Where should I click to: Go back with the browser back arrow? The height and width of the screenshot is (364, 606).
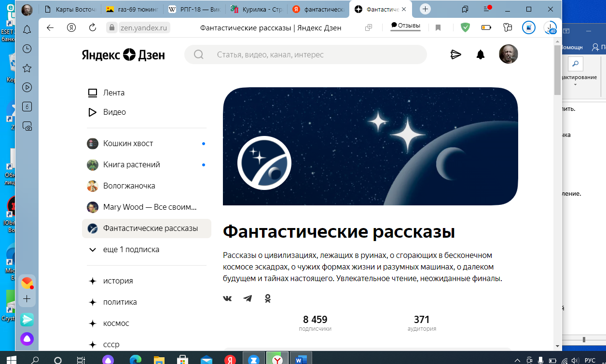click(50, 27)
